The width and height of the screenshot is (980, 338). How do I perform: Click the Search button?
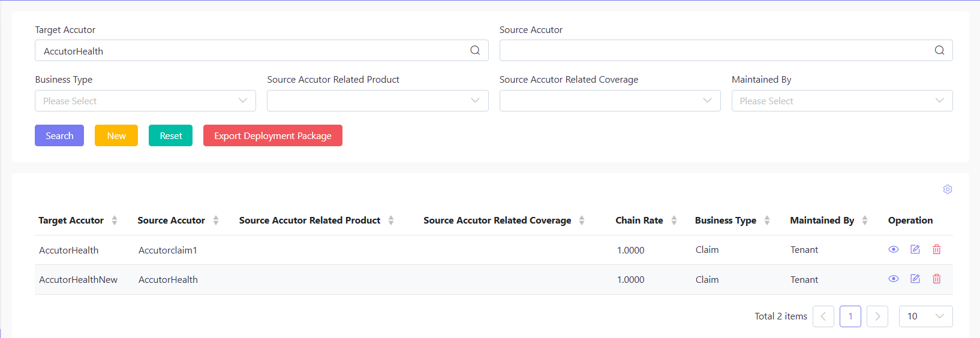point(59,135)
